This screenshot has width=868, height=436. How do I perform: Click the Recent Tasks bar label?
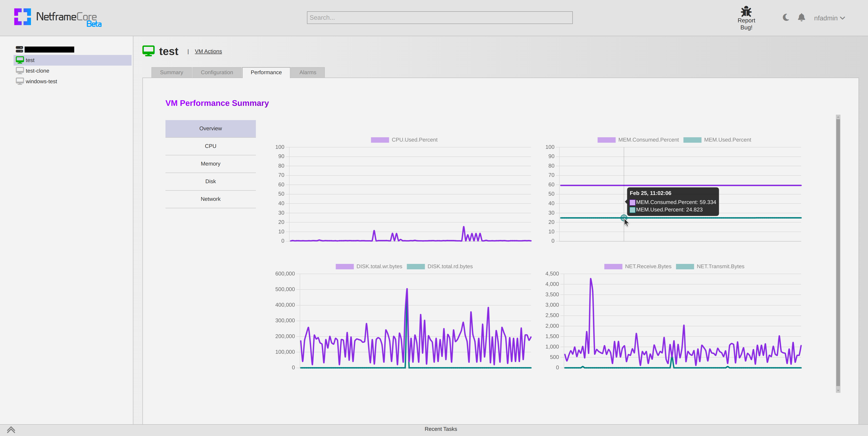[x=441, y=429]
